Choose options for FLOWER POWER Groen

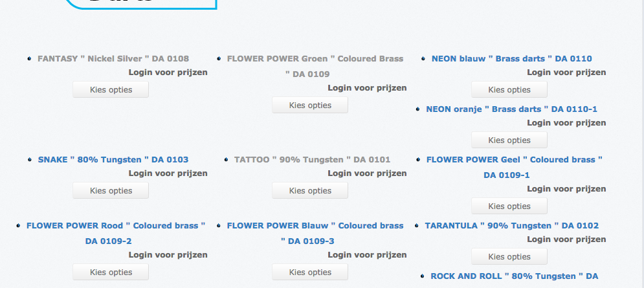[310, 105]
